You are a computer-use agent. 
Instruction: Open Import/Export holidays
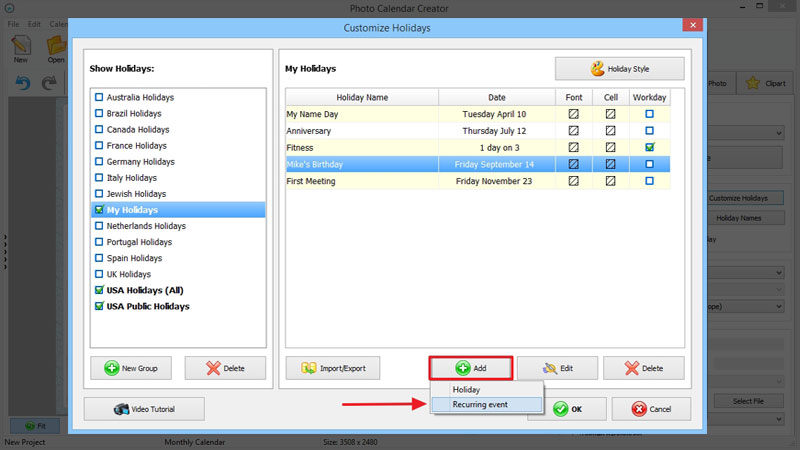coord(333,368)
